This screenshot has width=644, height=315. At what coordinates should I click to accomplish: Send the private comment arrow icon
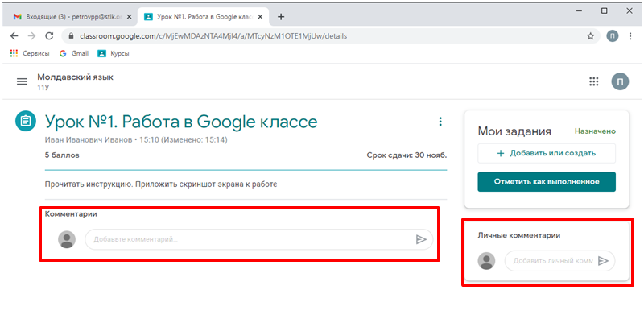[603, 261]
